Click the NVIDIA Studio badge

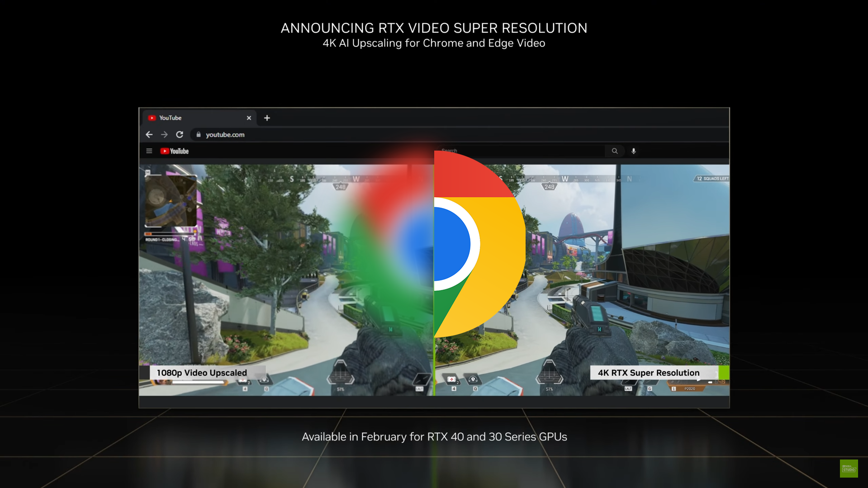[849, 469]
